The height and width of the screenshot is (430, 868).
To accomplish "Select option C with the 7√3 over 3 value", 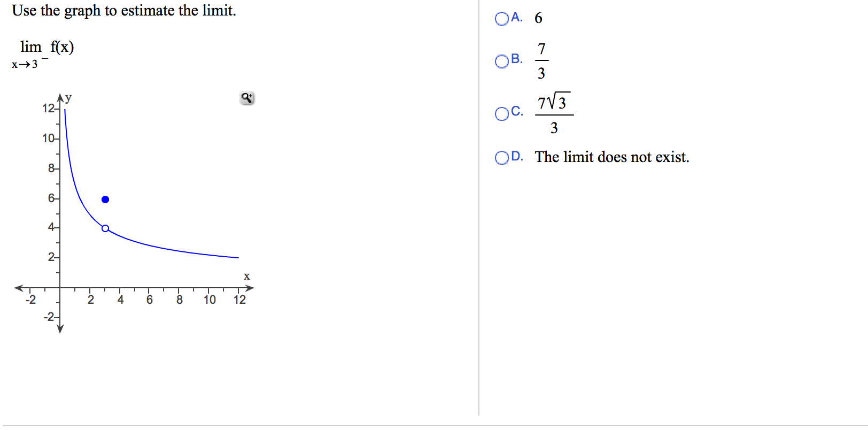I will 501,114.
